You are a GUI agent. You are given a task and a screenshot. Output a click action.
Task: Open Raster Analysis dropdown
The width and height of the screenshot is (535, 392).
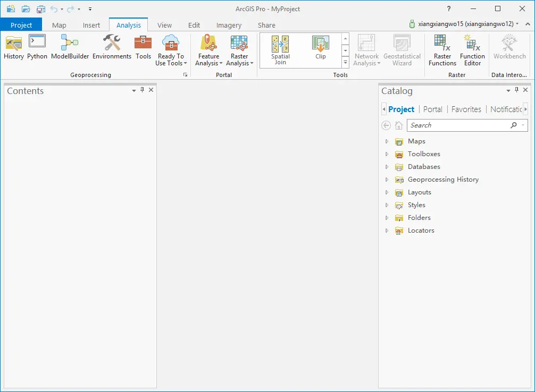coord(239,50)
